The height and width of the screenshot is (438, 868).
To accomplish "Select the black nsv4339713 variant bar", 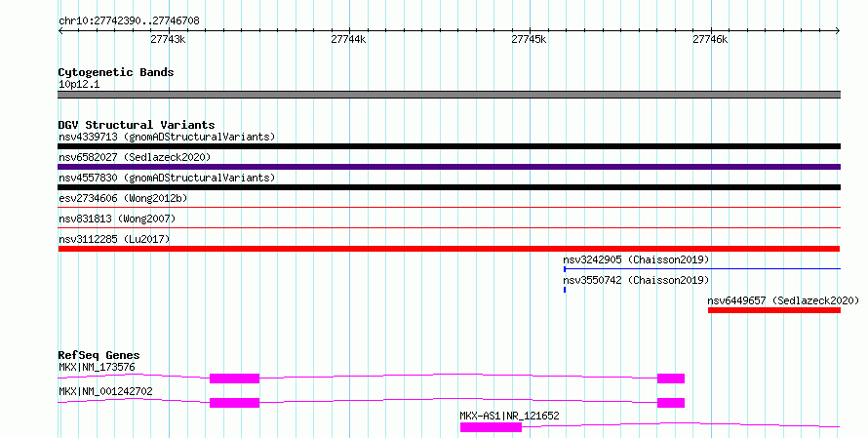I will 449,146.
